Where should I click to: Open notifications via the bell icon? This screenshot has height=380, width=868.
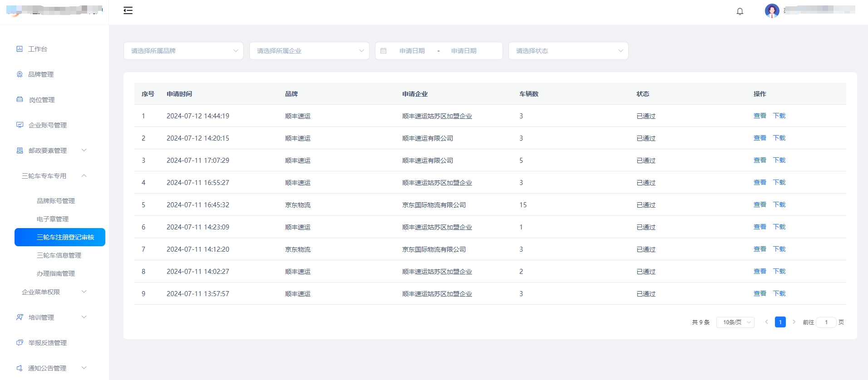click(x=740, y=11)
